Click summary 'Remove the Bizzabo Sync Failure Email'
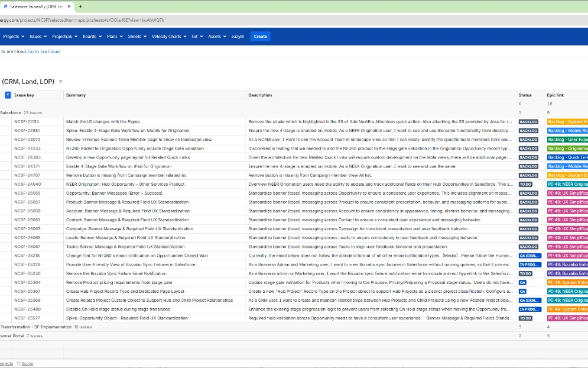 click(116, 274)
